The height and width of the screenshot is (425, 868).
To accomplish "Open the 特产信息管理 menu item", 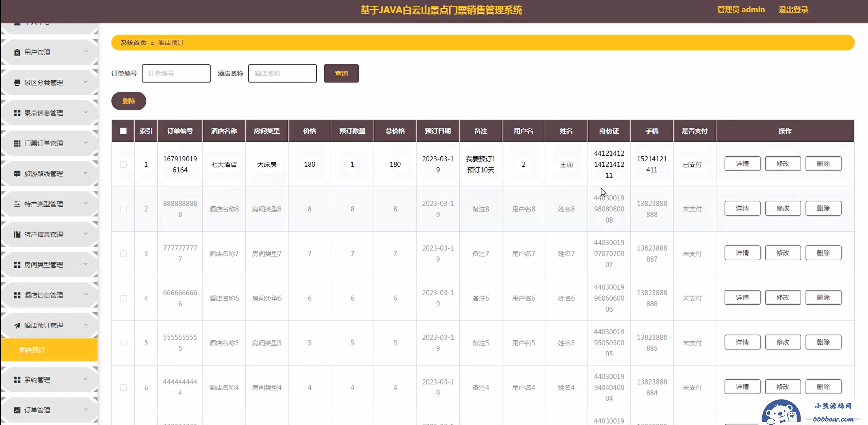I will click(49, 234).
